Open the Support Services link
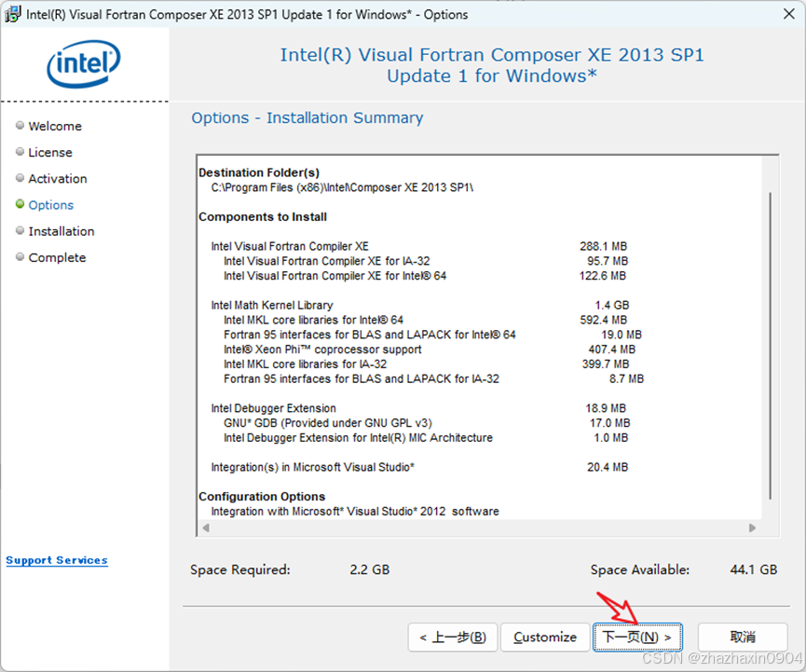The image size is (806, 672). [57, 560]
